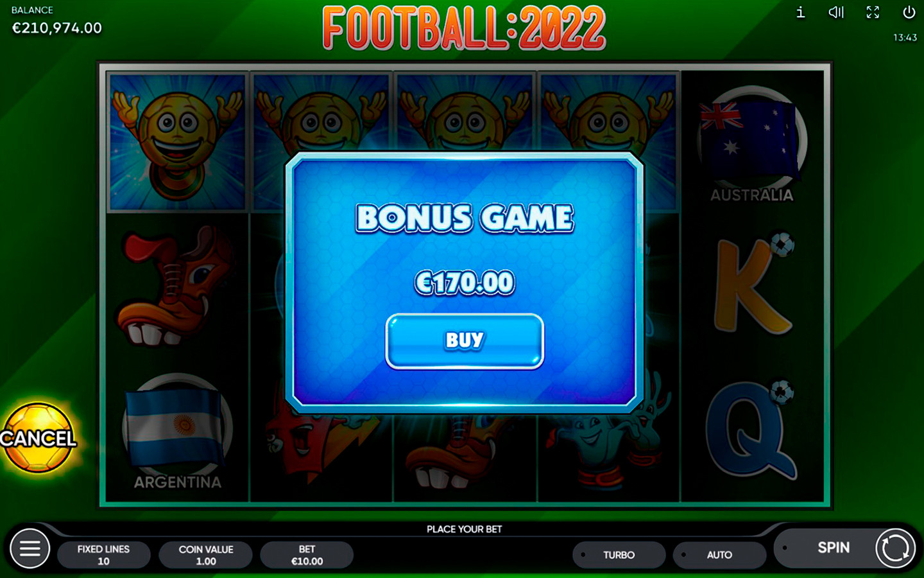Open the game info icon
The height and width of the screenshot is (578, 924).
[800, 12]
